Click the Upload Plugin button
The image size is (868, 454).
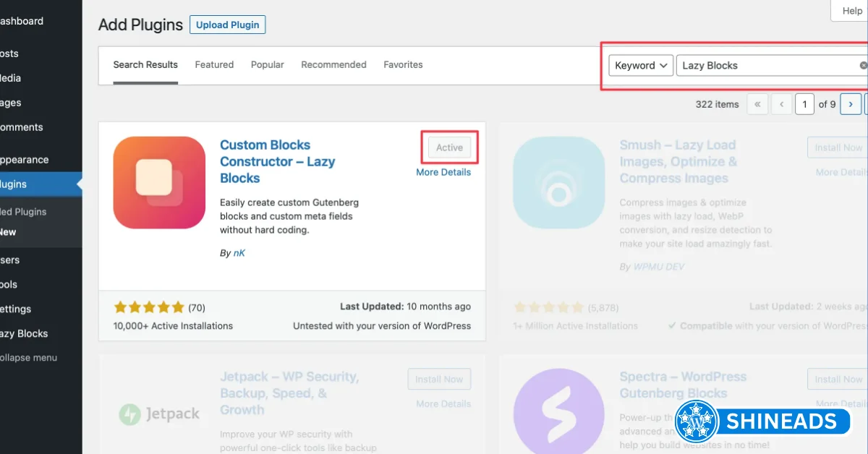click(228, 25)
